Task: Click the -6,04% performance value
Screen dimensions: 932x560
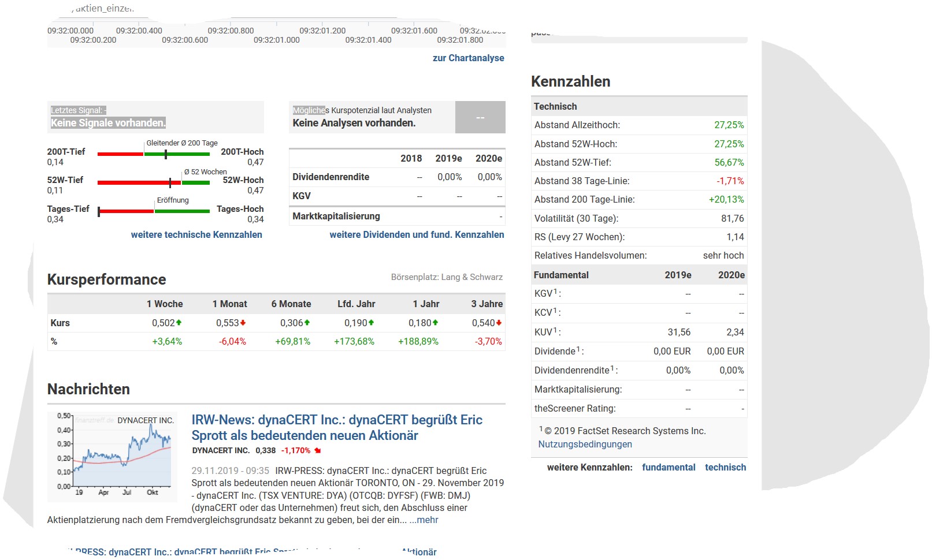Action: 232,341
